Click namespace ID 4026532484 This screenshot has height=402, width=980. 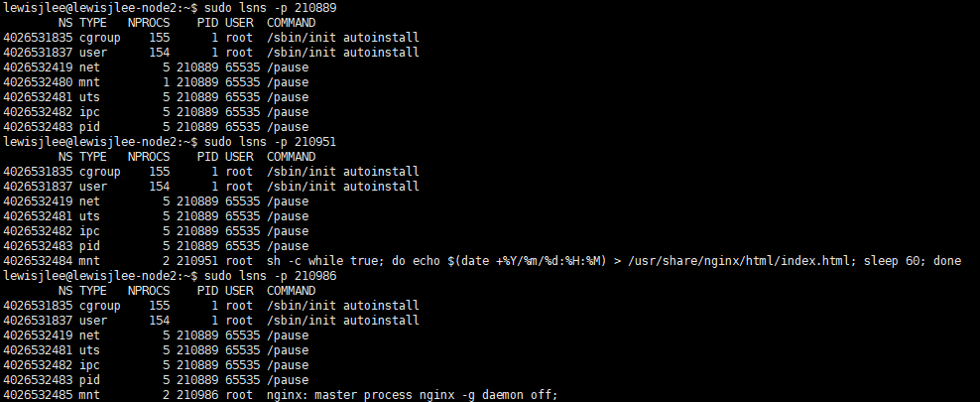click(38, 261)
